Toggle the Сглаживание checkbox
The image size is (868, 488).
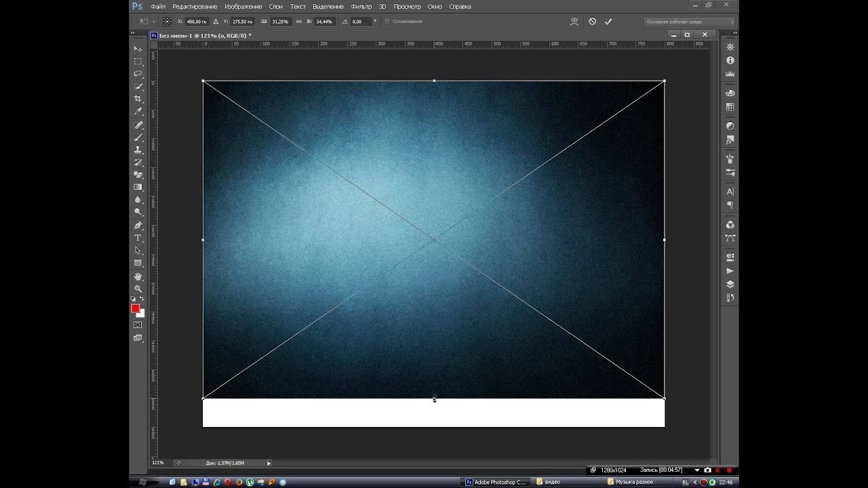(x=387, y=22)
